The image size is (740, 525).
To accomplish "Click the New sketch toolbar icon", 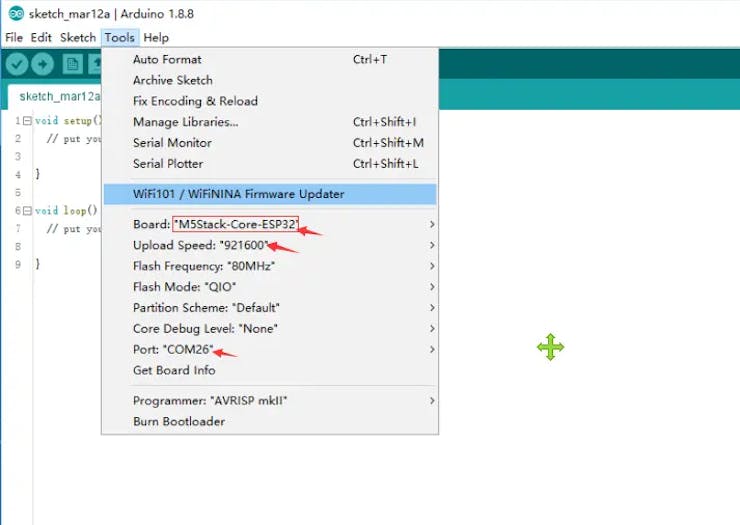I will pos(72,64).
